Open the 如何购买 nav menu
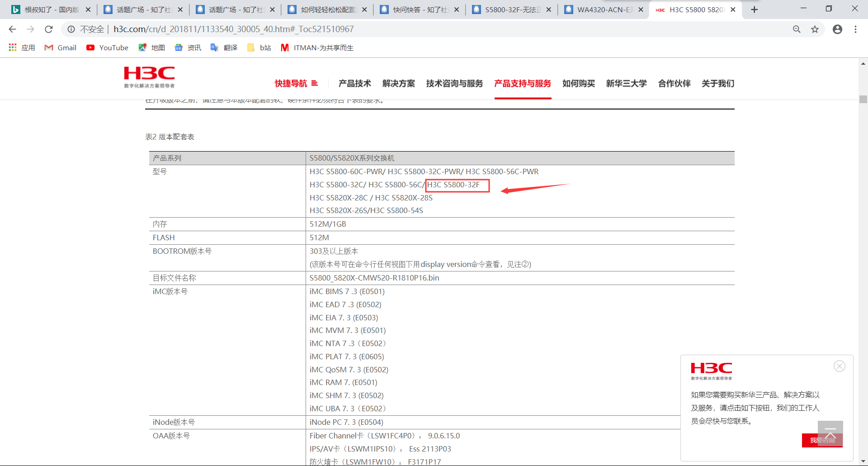The width and height of the screenshot is (868, 466). coord(579,83)
